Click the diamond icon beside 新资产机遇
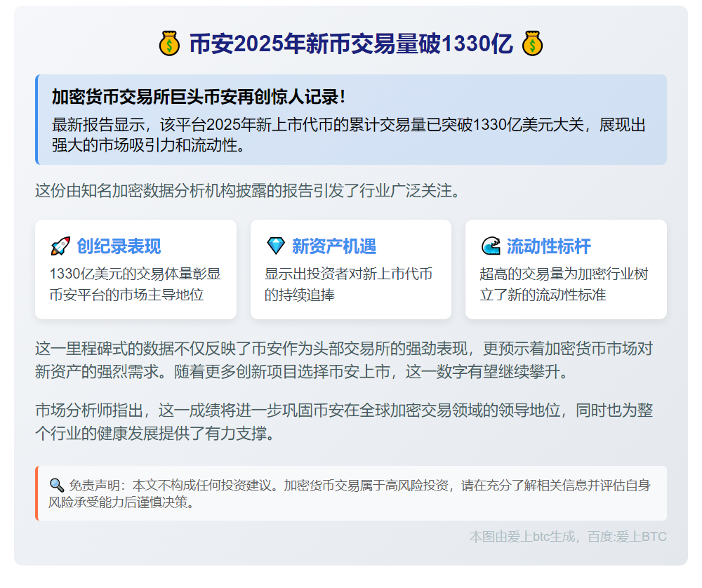The width and height of the screenshot is (702, 588). tap(276, 246)
